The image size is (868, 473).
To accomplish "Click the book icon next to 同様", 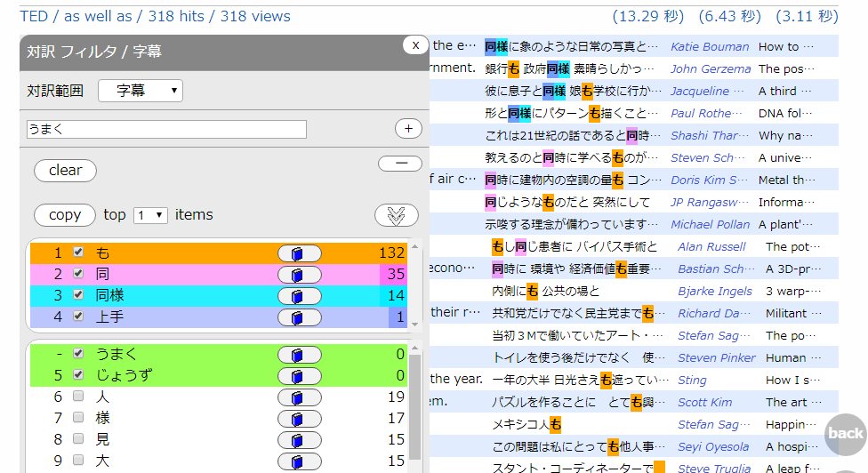I will pos(299,295).
